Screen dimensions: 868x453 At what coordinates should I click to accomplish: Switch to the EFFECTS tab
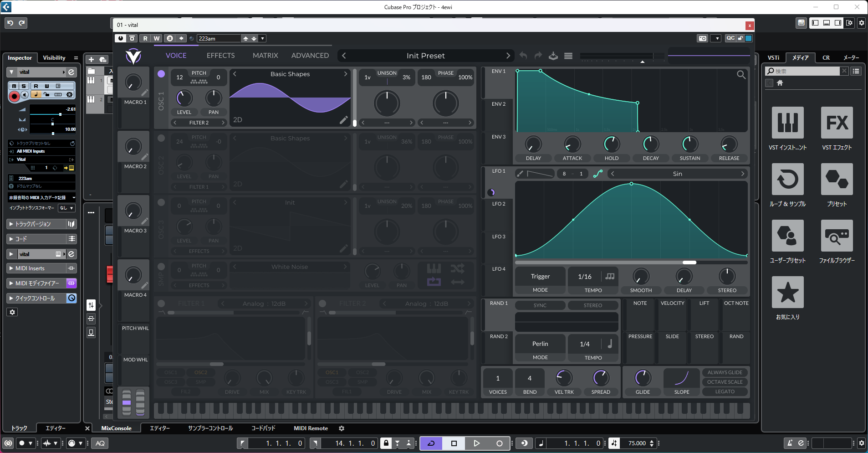(x=221, y=56)
